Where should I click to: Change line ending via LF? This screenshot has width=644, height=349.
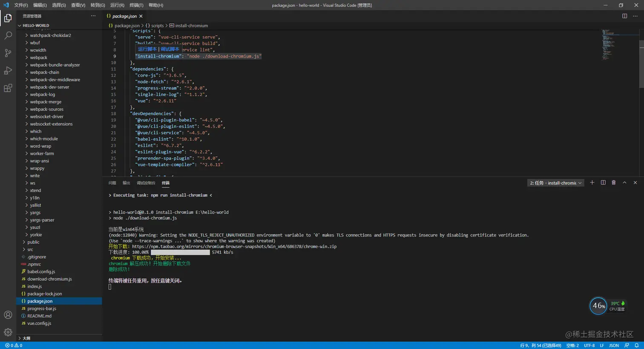(602, 346)
